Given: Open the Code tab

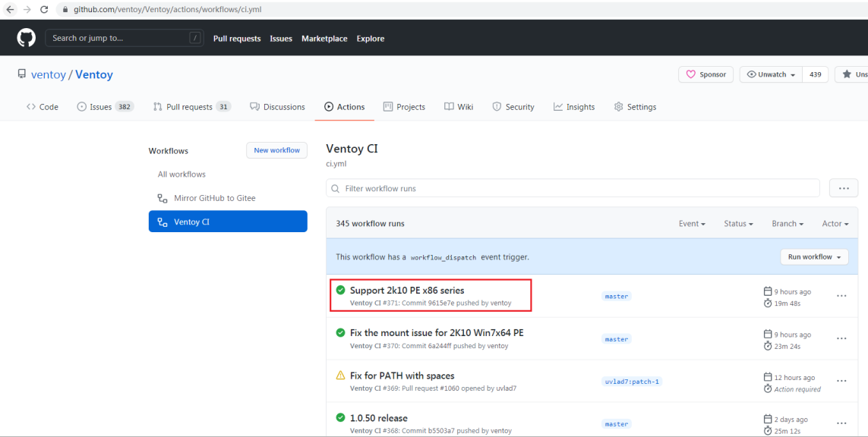Looking at the screenshot, I should [x=42, y=107].
